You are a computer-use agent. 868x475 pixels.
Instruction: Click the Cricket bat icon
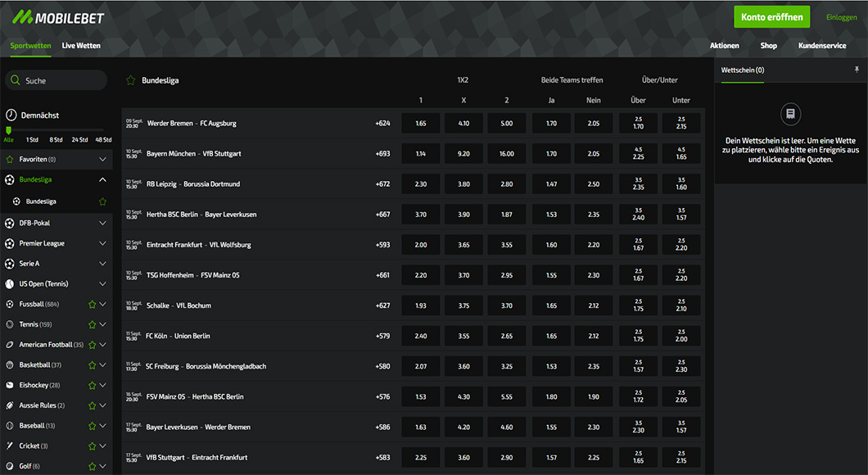(9, 446)
